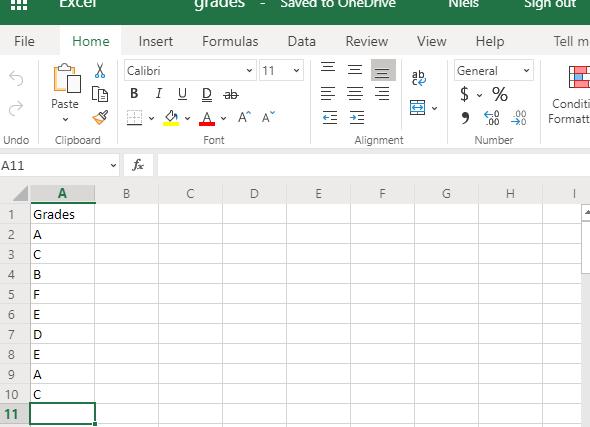Click the Wrap Text icon
This screenshot has width=590, height=427.
[x=418, y=78]
